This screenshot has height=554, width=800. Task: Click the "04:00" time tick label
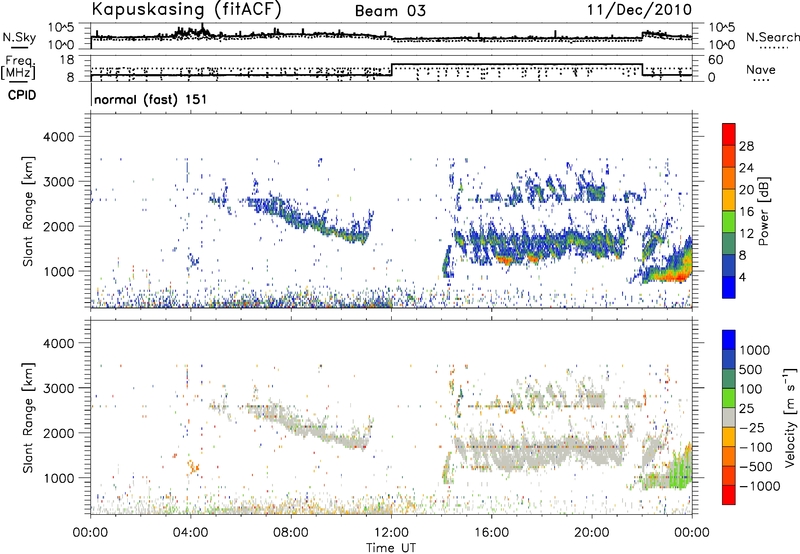pos(191,533)
